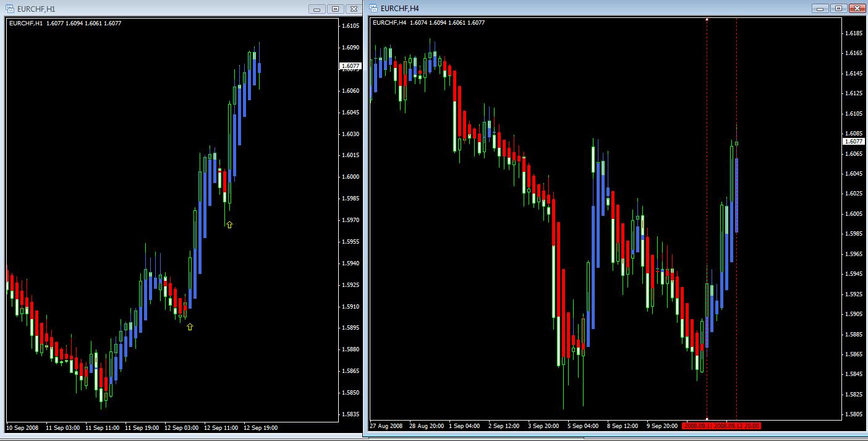Image resolution: width=868 pixels, height=441 pixels.
Task: Restore the EURCHF,H4 chart window
Action: pos(839,9)
